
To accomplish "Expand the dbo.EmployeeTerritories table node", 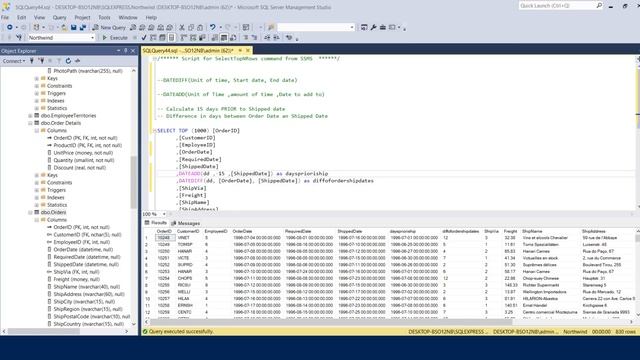I will point(30,116).
